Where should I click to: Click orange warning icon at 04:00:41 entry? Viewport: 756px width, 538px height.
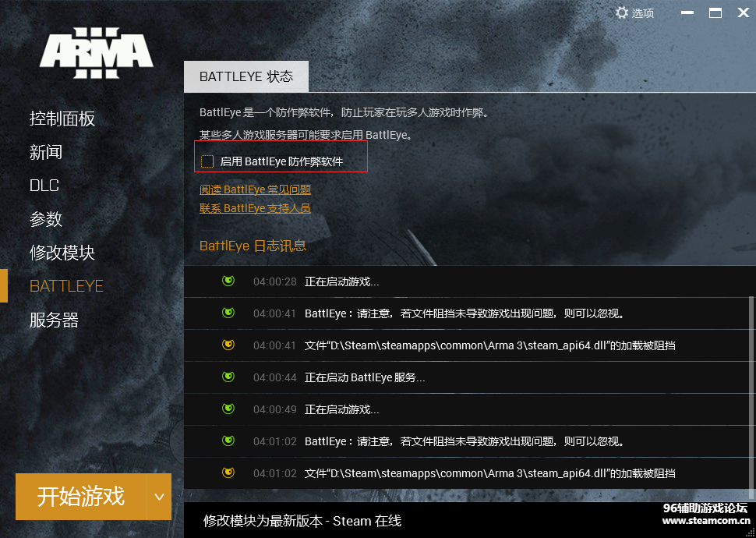point(228,345)
